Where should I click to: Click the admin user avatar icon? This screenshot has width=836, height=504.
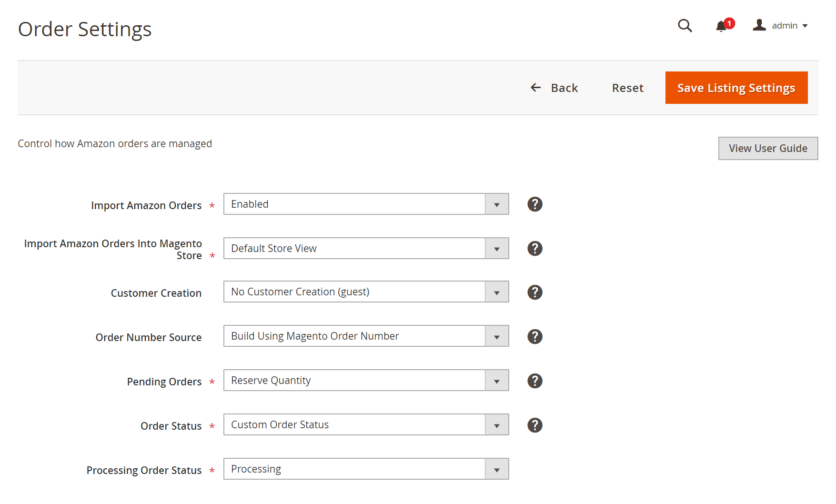click(759, 25)
